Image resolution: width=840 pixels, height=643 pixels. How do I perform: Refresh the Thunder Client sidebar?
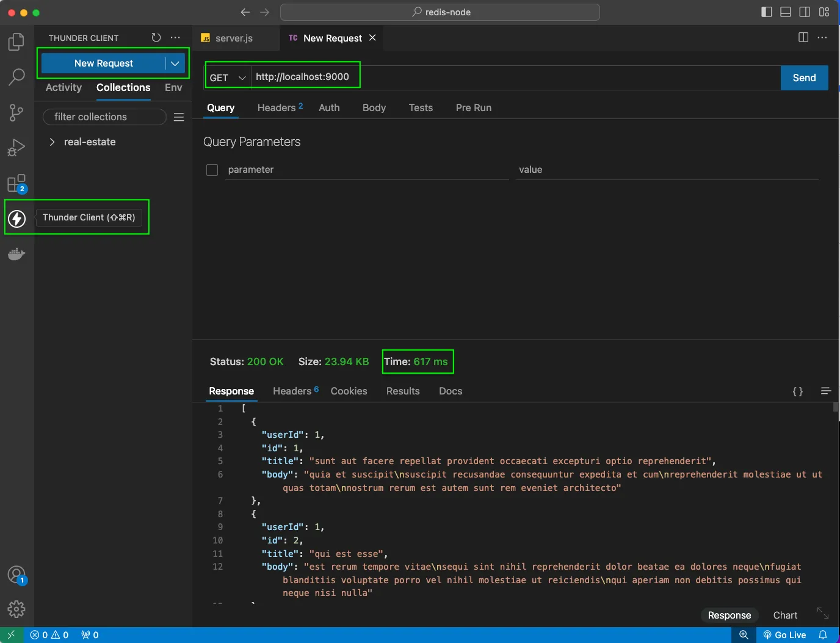coord(156,38)
